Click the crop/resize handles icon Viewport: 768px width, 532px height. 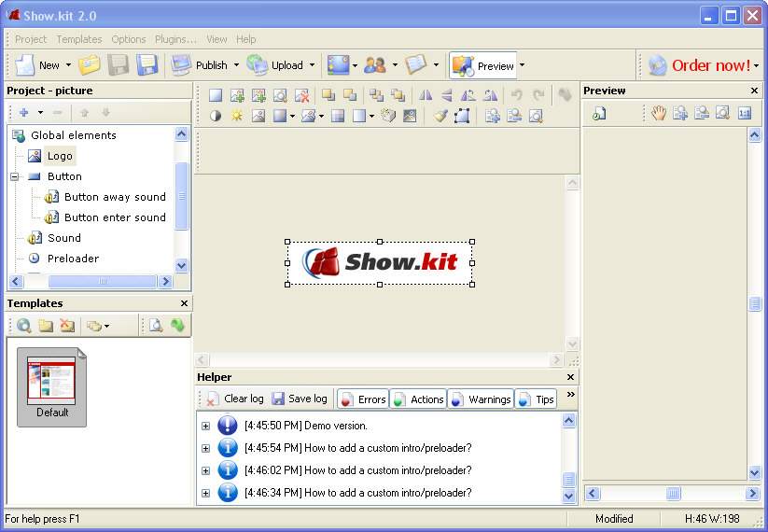tap(462, 116)
